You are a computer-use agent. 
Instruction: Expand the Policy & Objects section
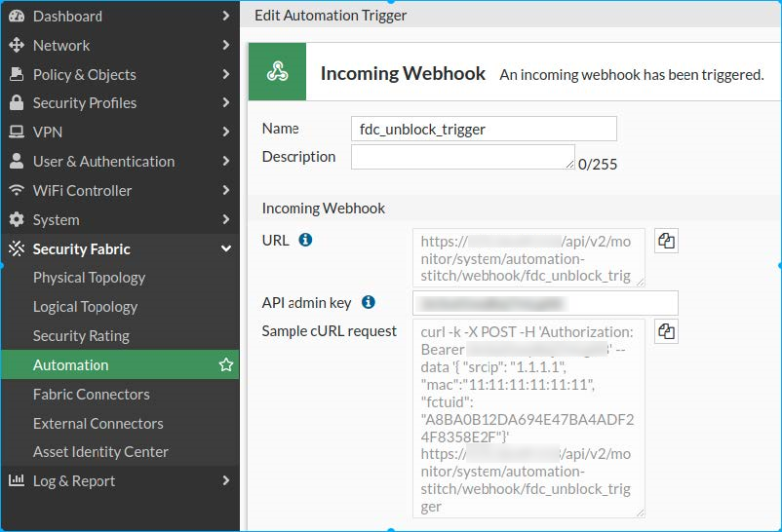[226, 75]
